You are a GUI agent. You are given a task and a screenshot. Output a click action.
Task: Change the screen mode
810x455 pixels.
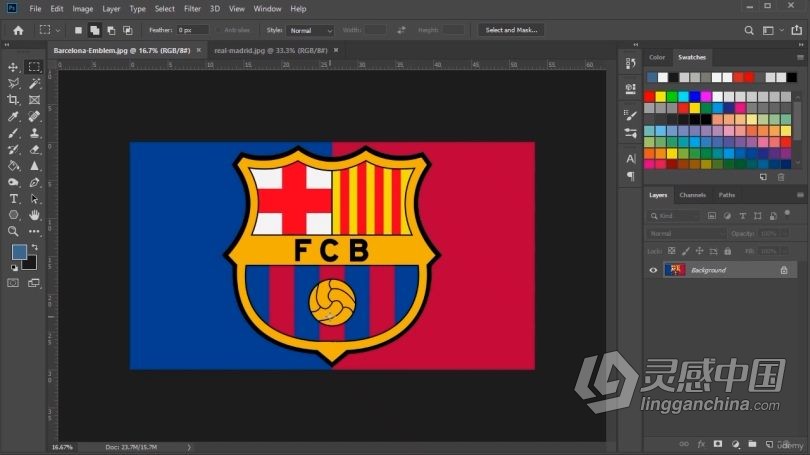[x=34, y=283]
